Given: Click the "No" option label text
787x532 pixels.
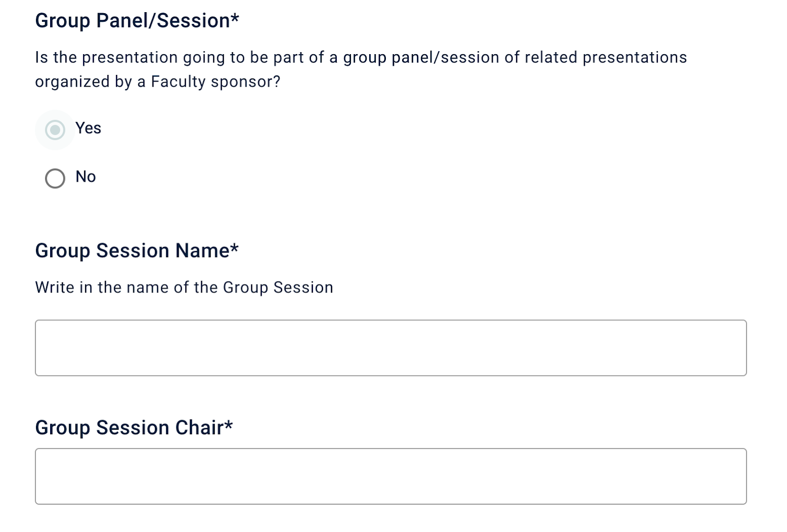Looking at the screenshot, I should [x=86, y=177].
